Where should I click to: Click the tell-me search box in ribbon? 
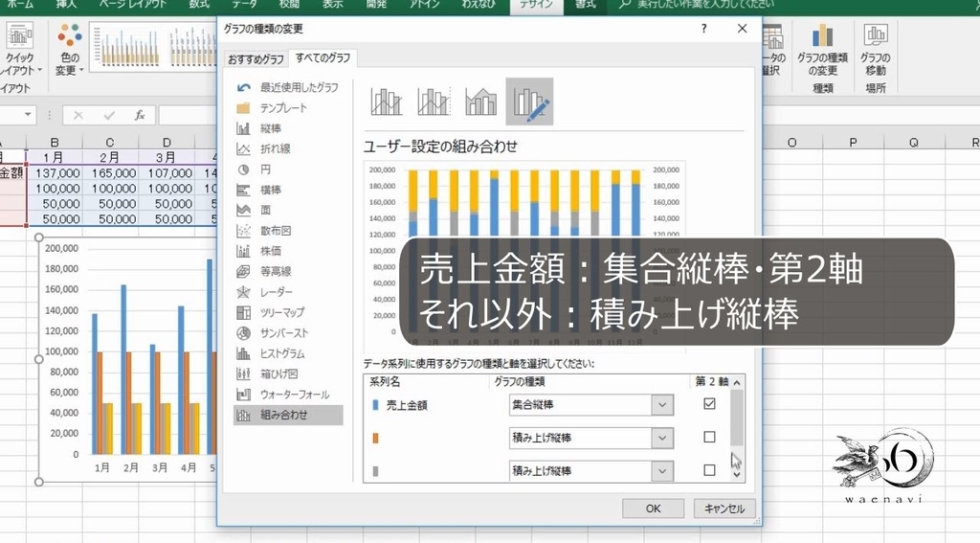[x=697, y=5]
